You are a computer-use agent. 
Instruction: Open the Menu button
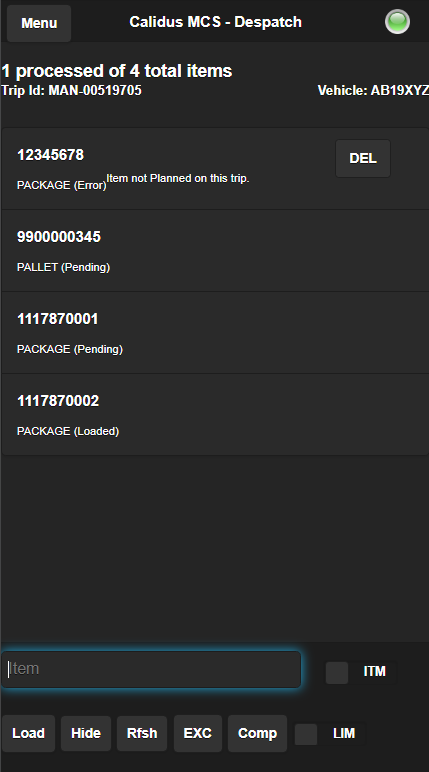pos(39,23)
